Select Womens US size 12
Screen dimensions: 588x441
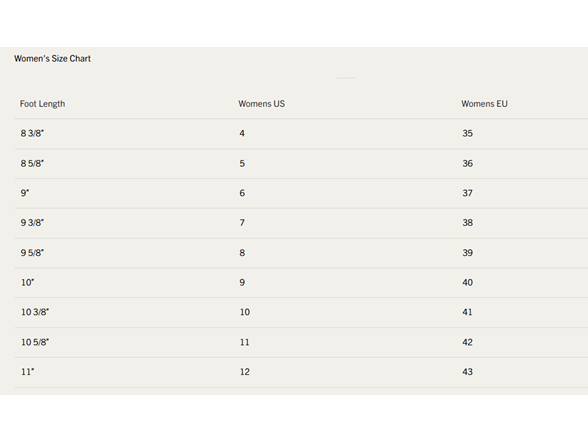pos(244,372)
